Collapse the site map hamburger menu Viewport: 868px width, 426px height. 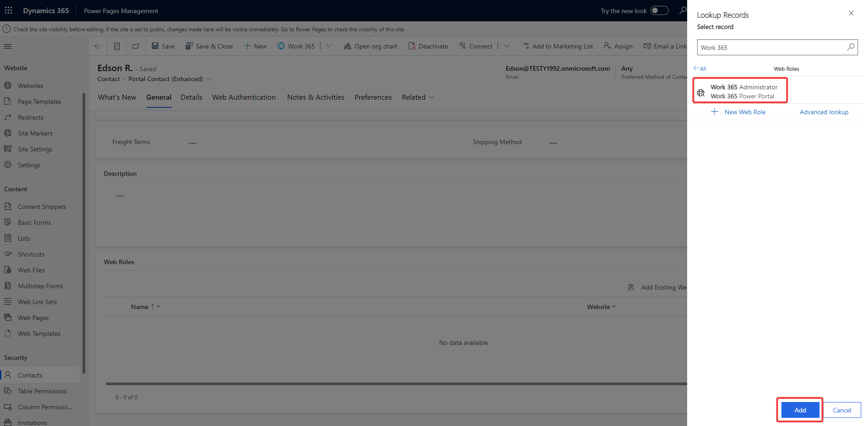pos(8,46)
